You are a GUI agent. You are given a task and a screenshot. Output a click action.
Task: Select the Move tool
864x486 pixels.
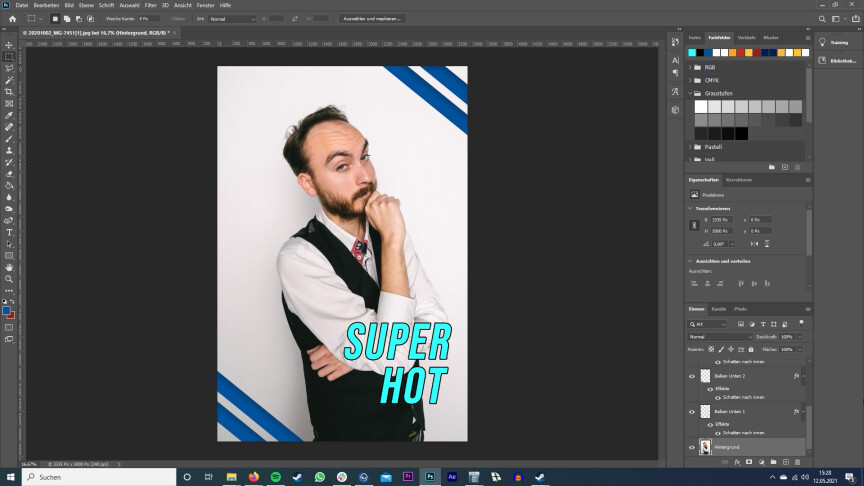pos(9,45)
